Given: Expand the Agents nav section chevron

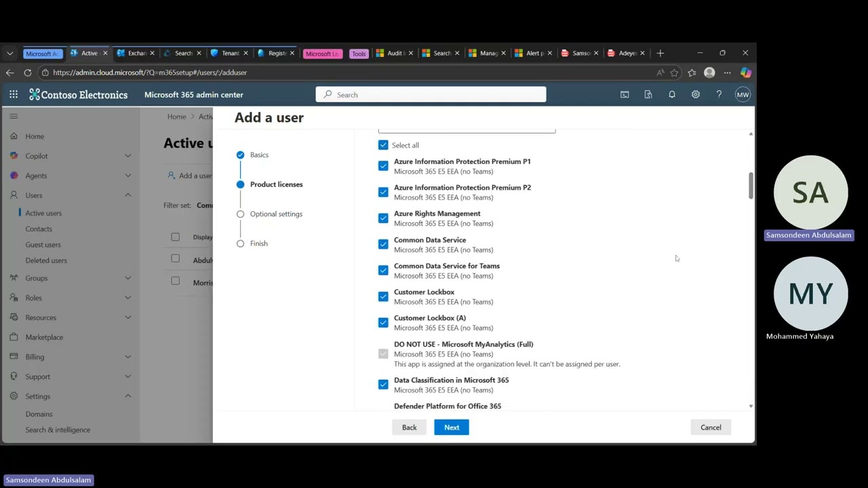Looking at the screenshot, I should click(x=127, y=176).
